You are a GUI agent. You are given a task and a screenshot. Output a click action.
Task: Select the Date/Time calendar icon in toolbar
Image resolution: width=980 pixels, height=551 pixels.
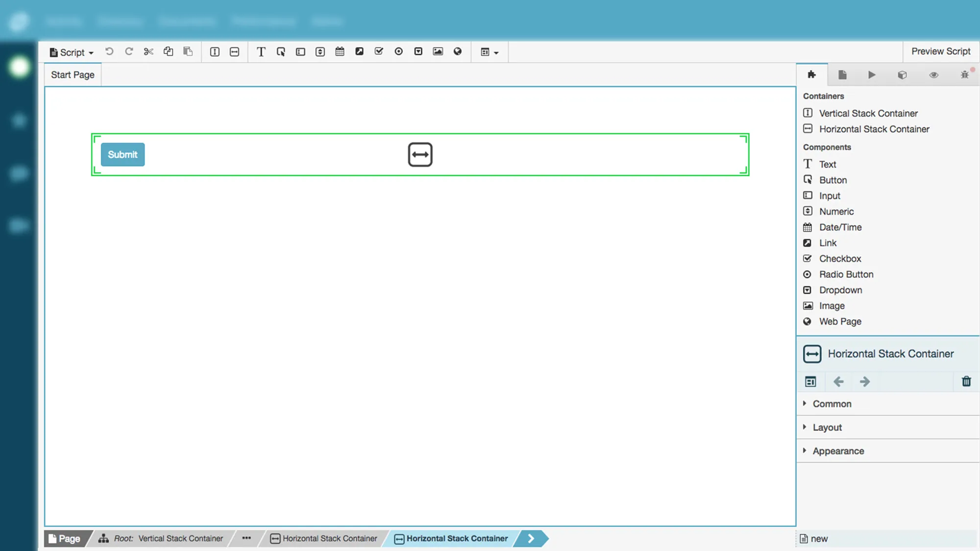(340, 51)
